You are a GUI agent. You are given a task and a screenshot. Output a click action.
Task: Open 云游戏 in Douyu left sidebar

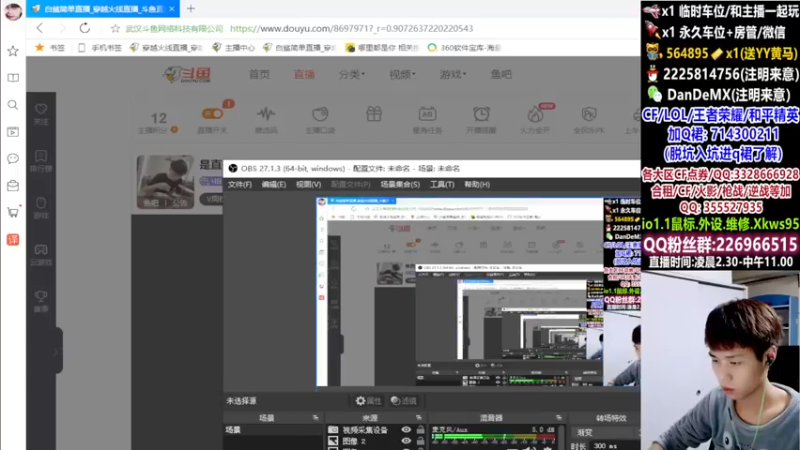coord(41,255)
